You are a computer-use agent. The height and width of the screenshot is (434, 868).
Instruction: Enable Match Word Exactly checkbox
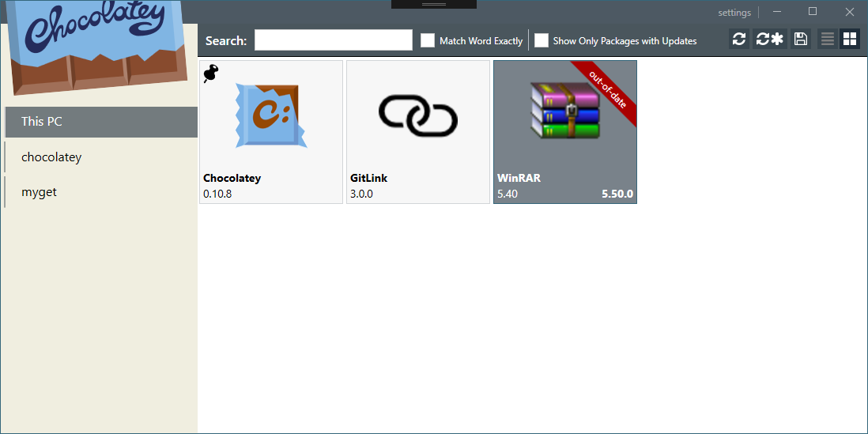(x=428, y=40)
